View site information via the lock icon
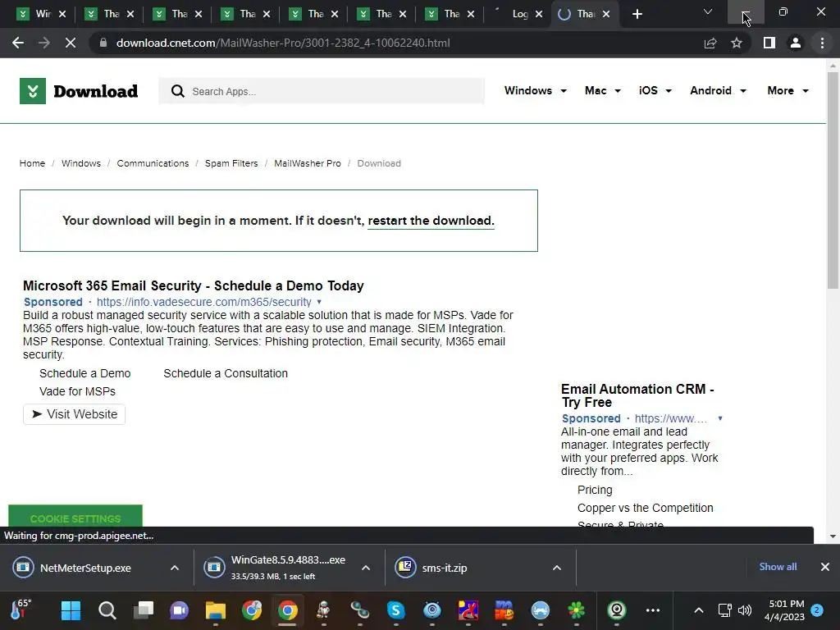The width and height of the screenshot is (840, 630). click(x=103, y=43)
